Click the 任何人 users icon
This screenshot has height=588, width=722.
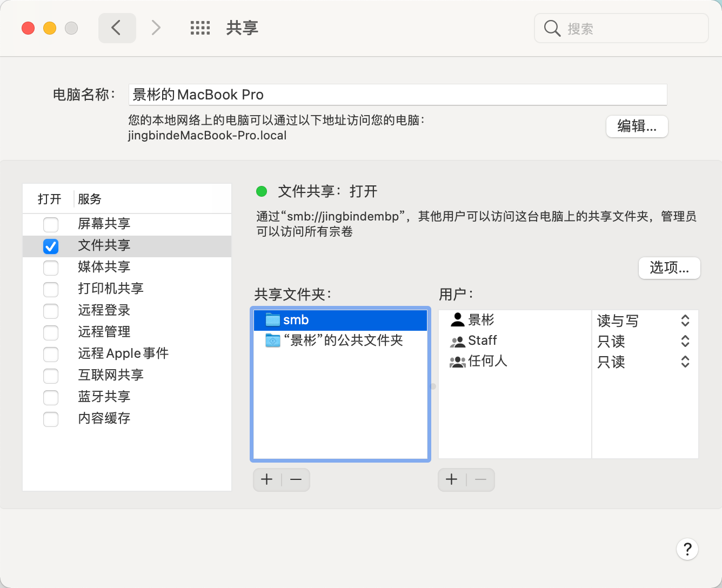click(x=457, y=362)
